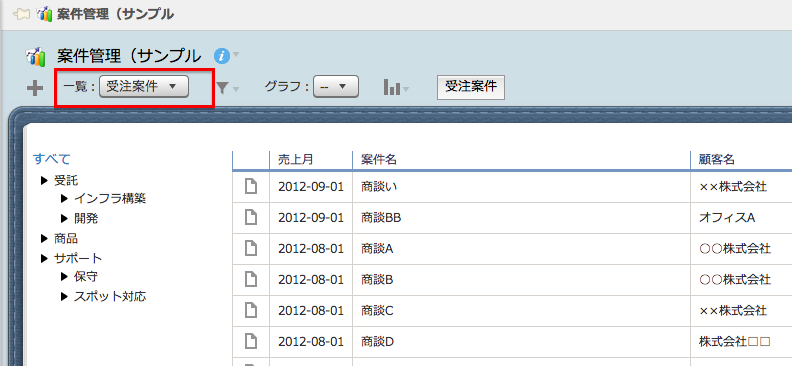Viewport: 792px width, 366px height.
Task: Open the 一覧 受注案件 dropdown
Action: coord(144,86)
